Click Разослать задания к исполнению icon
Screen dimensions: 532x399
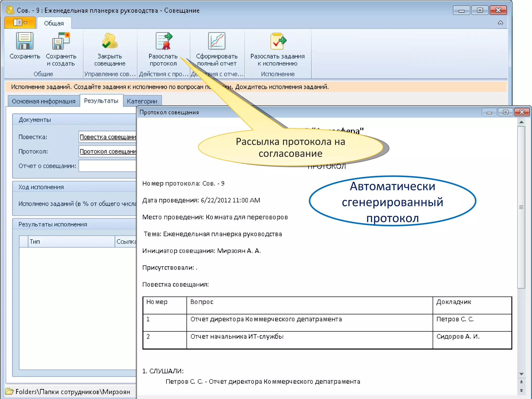[277, 41]
